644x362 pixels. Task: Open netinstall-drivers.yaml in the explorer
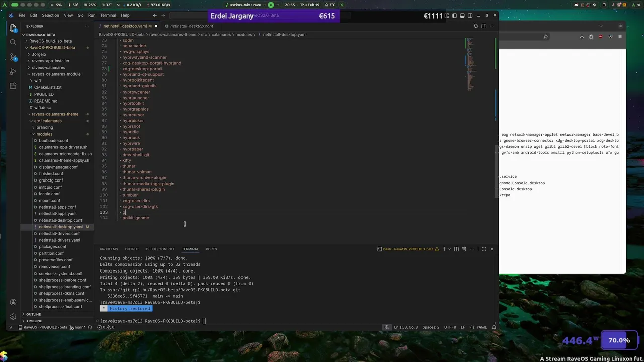point(60,240)
